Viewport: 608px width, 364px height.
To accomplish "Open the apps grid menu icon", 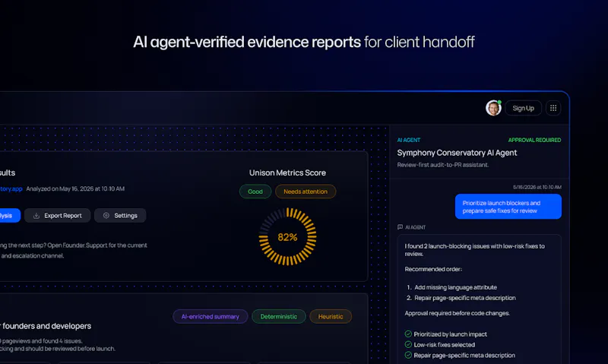I will point(553,108).
